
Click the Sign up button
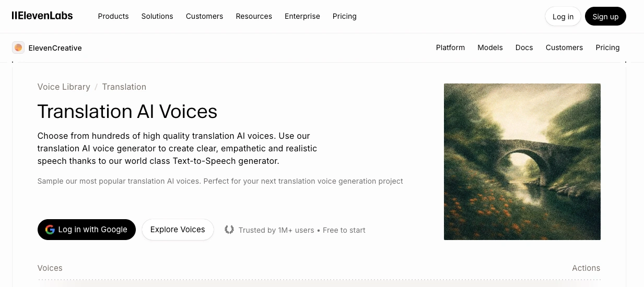pos(605,16)
